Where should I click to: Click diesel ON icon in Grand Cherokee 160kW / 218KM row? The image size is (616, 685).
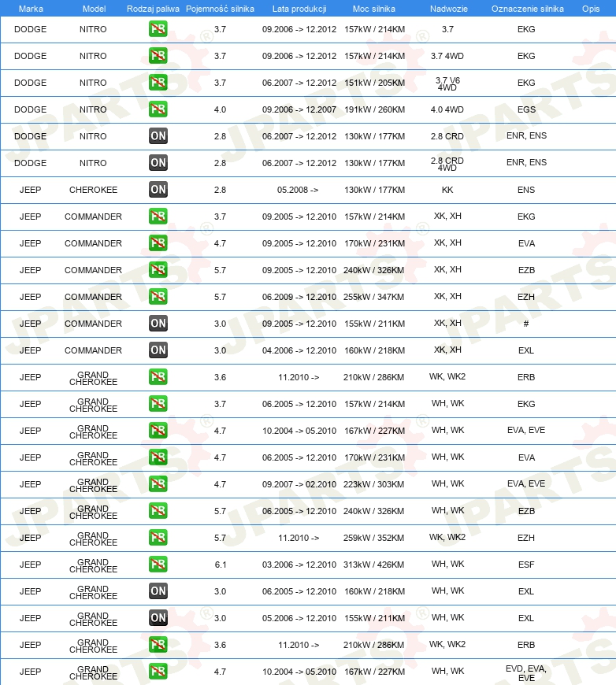(158, 591)
